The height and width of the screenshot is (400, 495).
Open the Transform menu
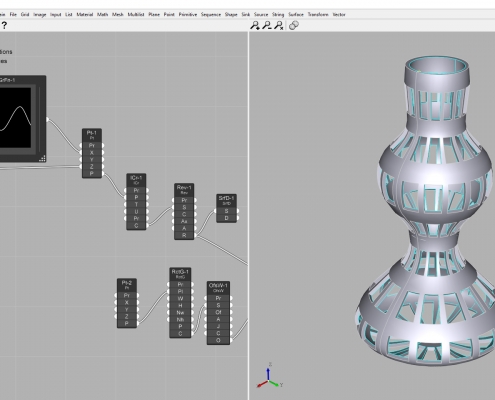click(x=318, y=14)
